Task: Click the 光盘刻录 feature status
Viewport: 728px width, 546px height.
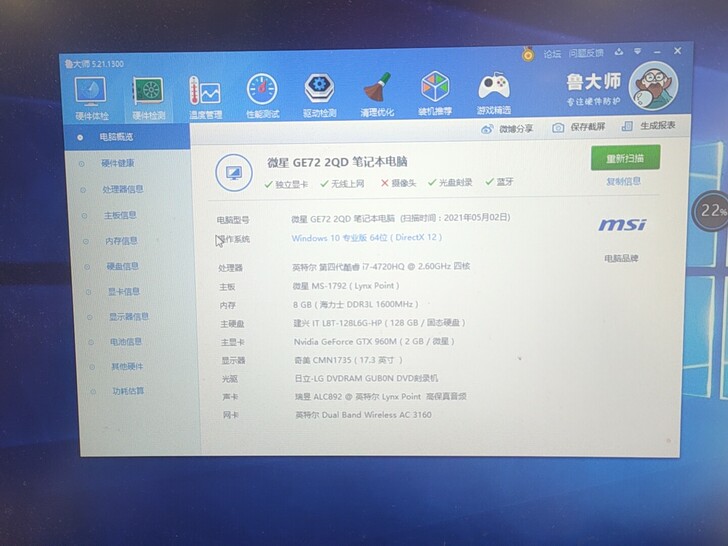Action: click(x=450, y=182)
